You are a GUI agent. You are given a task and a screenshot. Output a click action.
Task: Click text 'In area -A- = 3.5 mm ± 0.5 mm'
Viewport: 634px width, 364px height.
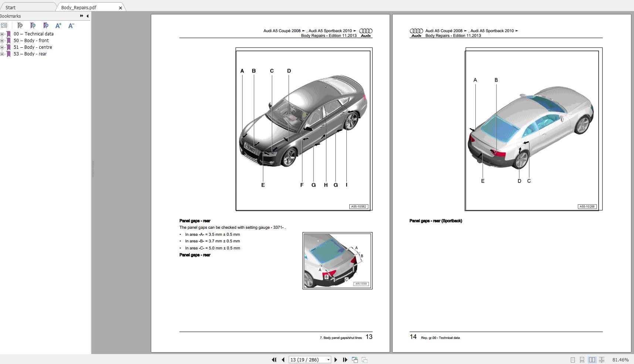tap(213, 235)
